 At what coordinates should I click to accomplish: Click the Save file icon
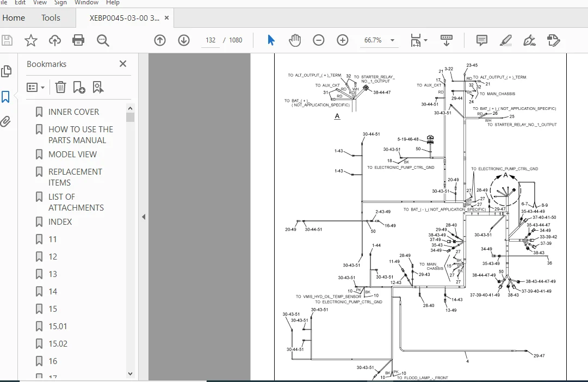7,40
